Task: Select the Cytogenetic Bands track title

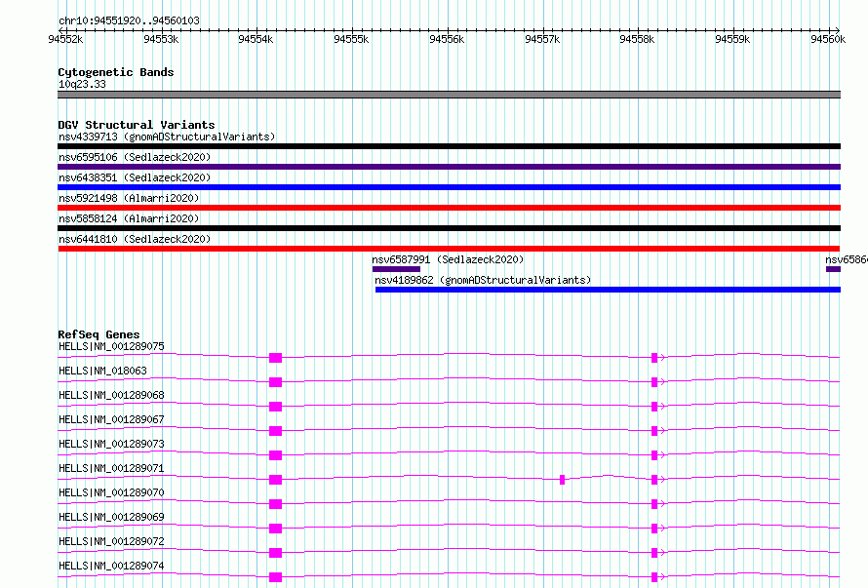Action: (116, 72)
